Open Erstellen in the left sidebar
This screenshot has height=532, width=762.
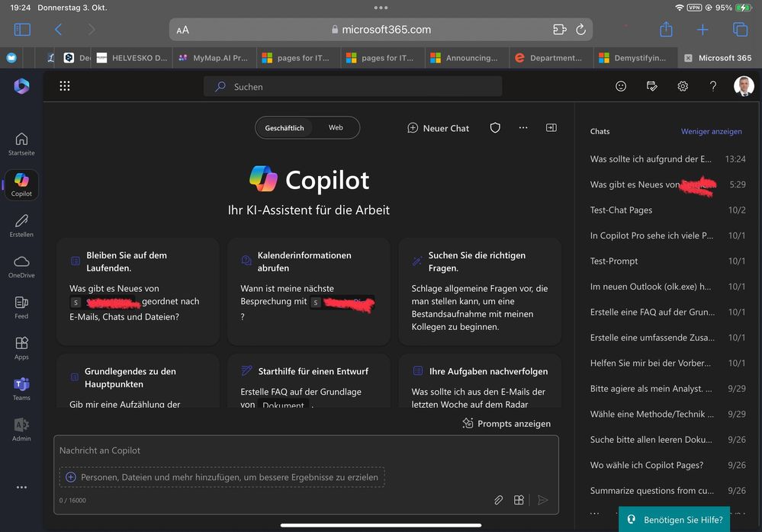[21, 226]
